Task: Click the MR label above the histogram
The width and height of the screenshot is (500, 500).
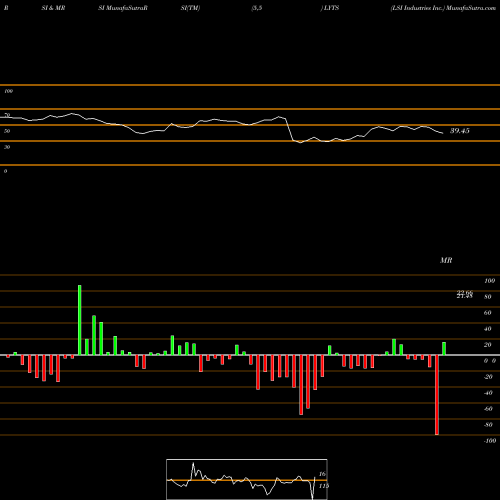Action: 446,260
